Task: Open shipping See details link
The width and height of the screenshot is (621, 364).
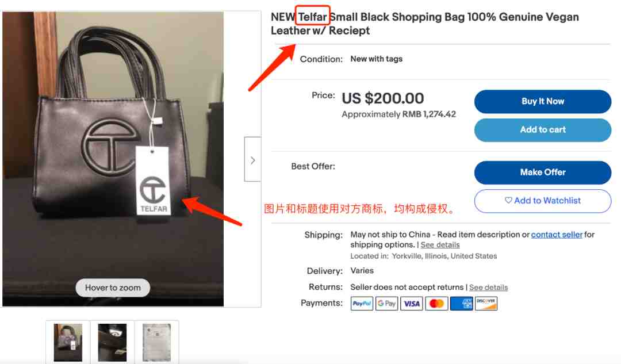Action: (440, 245)
